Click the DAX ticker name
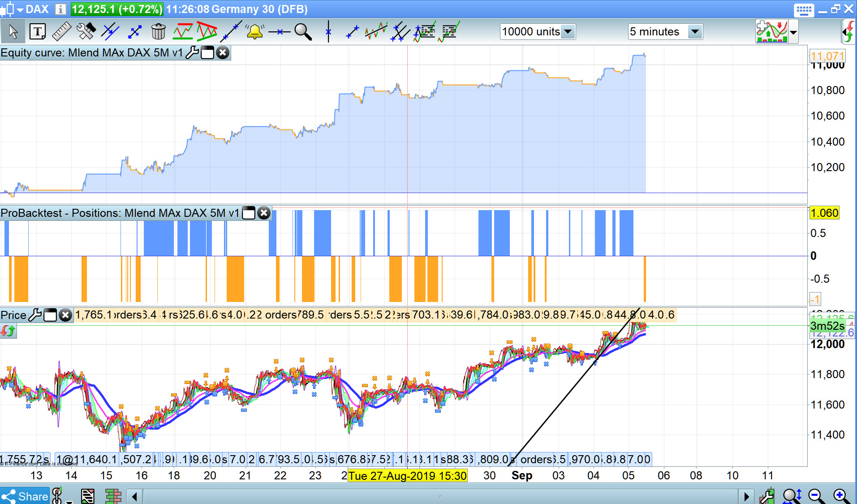The width and height of the screenshot is (857, 504). click(x=37, y=9)
